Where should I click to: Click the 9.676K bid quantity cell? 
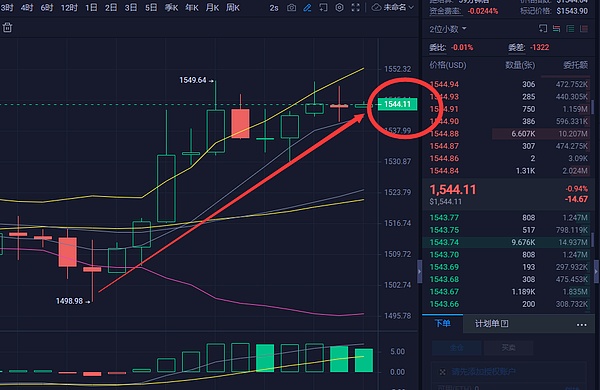point(523,242)
